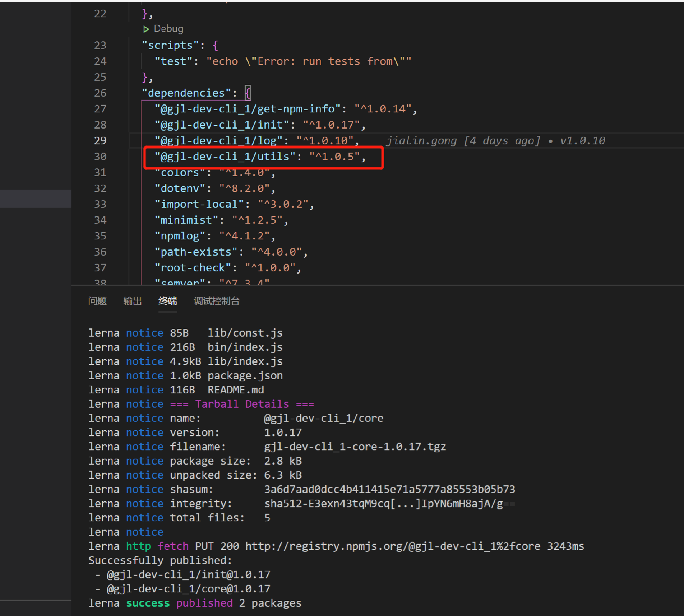
Task: Switch to the 问题 panel tab
Action: (x=97, y=301)
